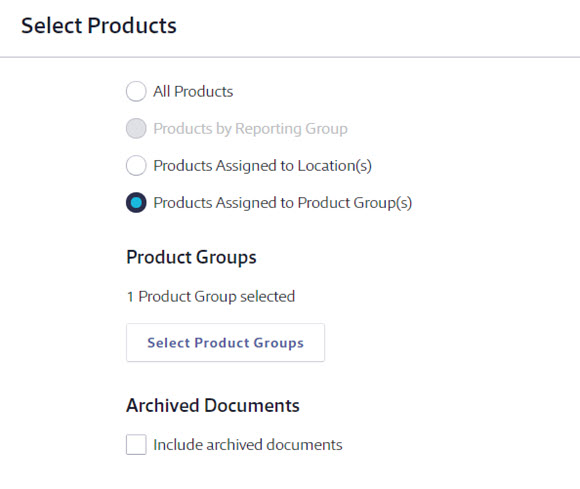Enable the Include archived documents checkbox
580x489 pixels.
(x=136, y=444)
